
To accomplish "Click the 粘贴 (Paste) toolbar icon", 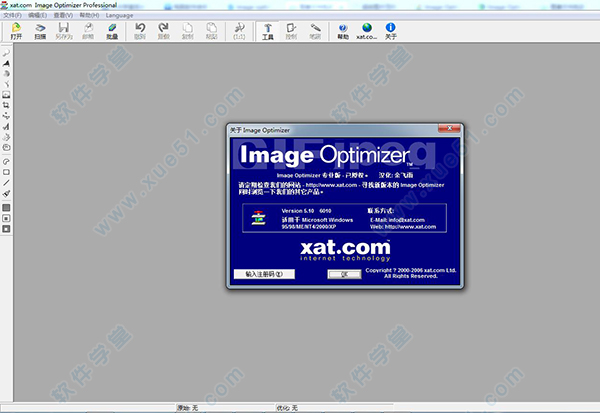I will tap(212, 31).
